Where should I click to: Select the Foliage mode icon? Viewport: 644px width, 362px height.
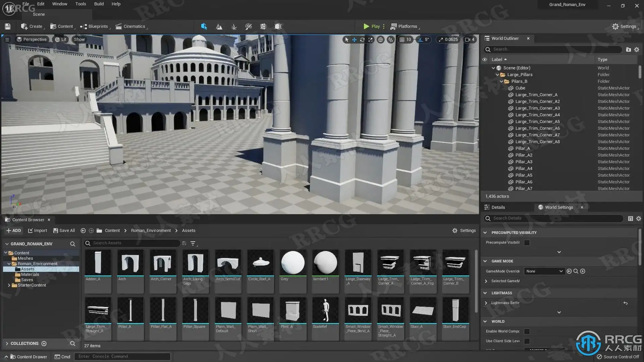(x=234, y=26)
